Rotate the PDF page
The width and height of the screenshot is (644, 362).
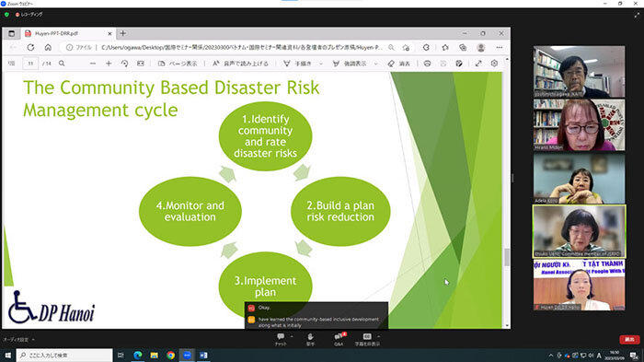coord(124,64)
